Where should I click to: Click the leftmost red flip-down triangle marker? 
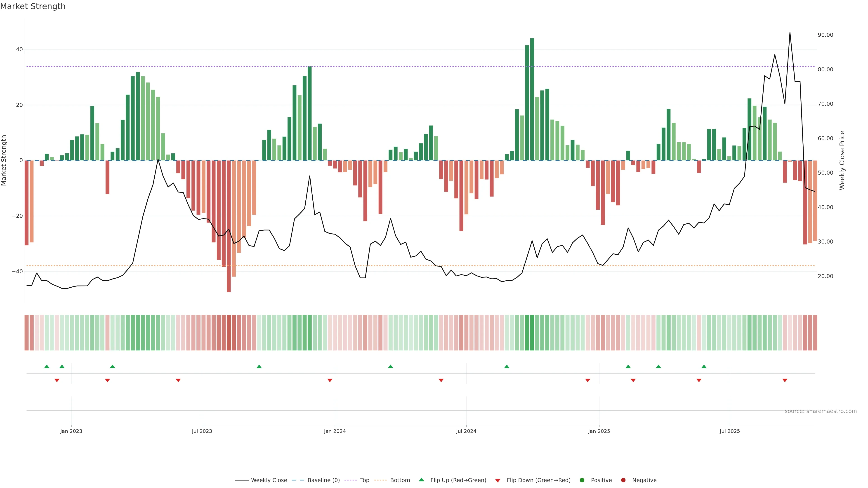click(57, 380)
